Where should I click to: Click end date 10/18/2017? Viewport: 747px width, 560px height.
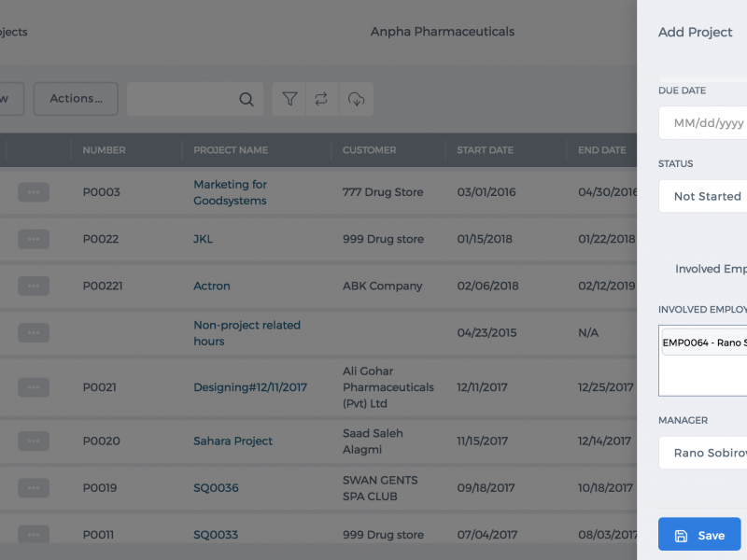(605, 487)
